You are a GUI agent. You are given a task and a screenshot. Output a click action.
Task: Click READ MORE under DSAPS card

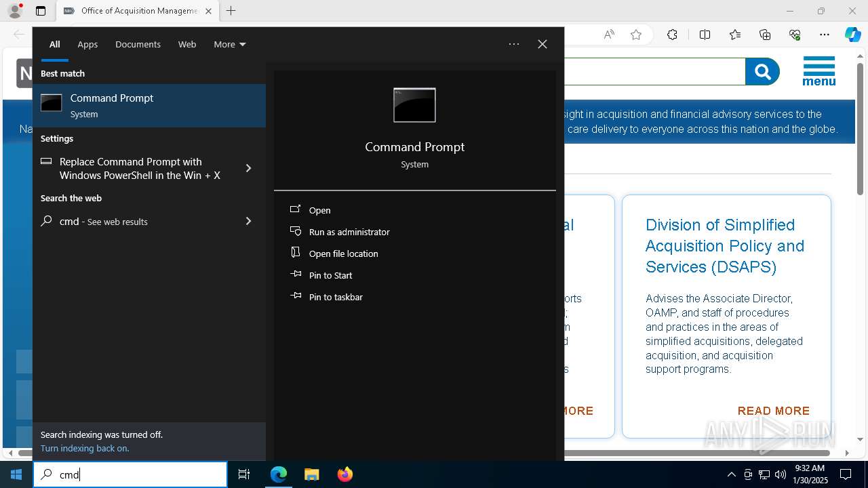pos(774,411)
